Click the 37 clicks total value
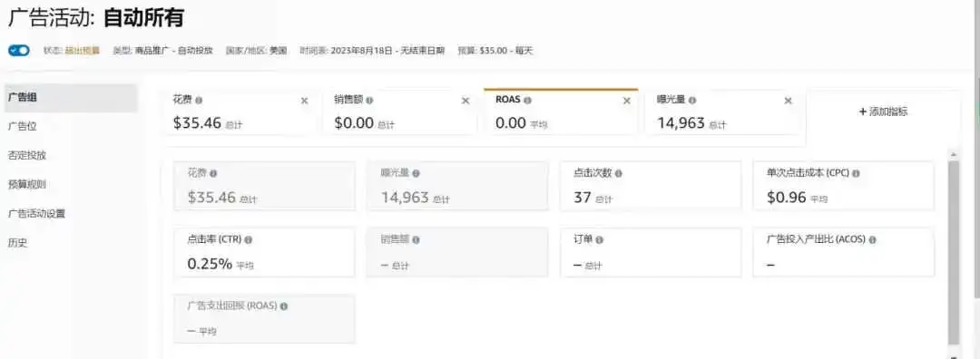This screenshot has width=980, height=359. point(583,198)
